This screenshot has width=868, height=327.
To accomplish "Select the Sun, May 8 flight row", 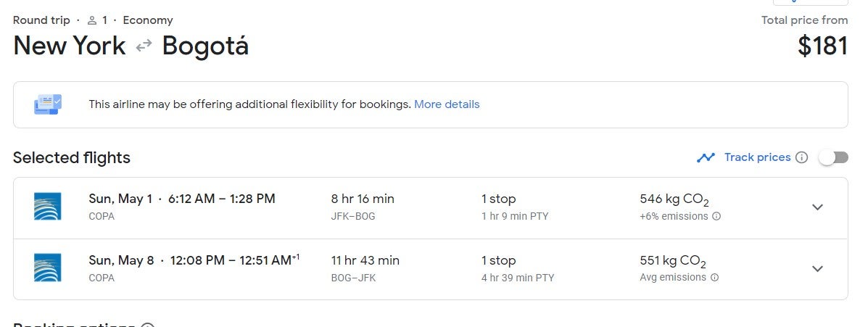I will coord(430,270).
